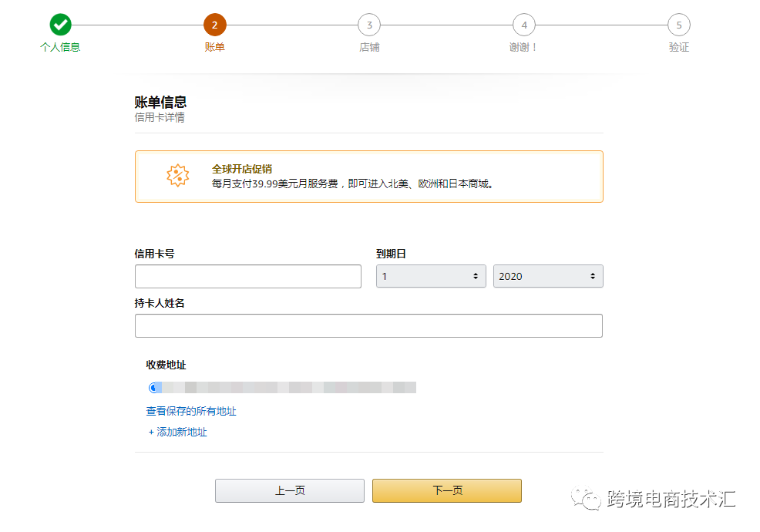Select the billing address radio button
760x532 pixels.
point(153,387)
